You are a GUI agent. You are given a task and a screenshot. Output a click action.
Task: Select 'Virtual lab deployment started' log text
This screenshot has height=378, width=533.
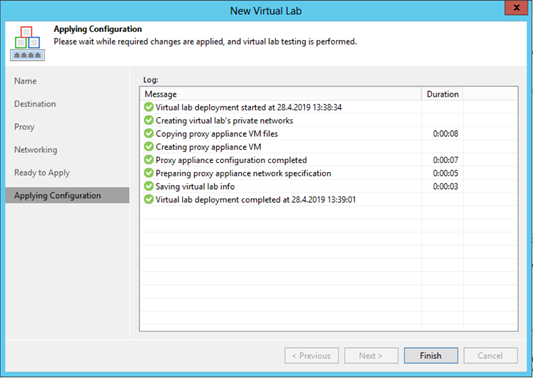[x=248, y=107]
